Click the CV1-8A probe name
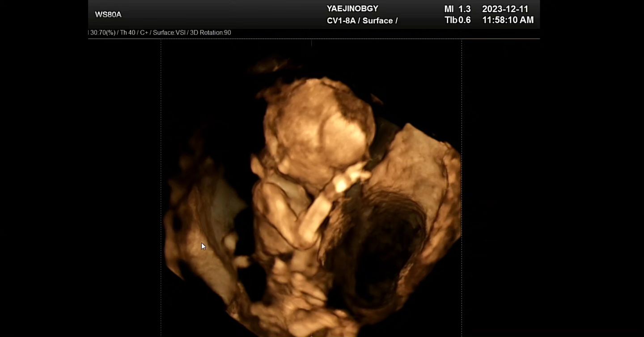This screenshot has width=644, height=337. (x=342, y=21)
